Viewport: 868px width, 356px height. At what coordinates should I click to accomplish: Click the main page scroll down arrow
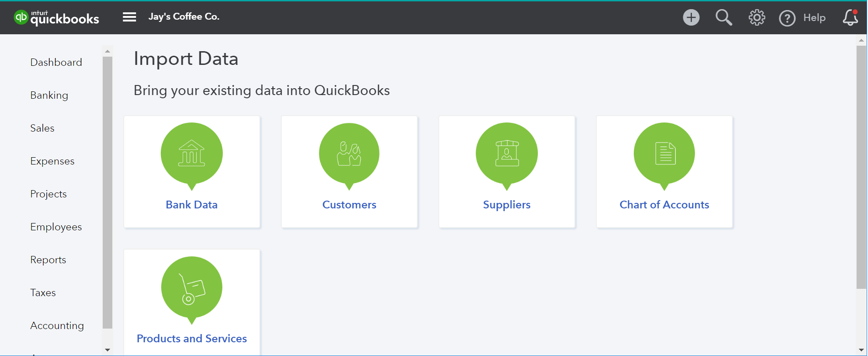[x=861, y=350]
